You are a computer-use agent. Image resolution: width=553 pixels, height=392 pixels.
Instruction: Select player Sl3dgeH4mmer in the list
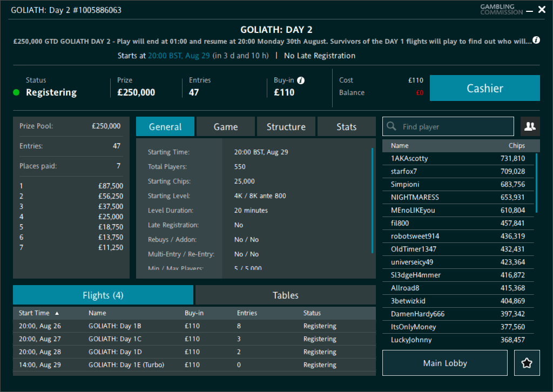tap(458, 275)
